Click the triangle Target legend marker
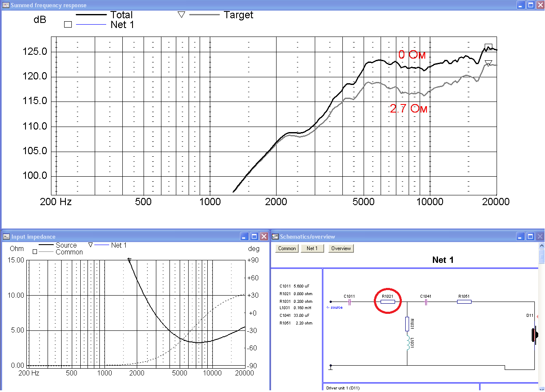The image size is (545, 392). (181, 15)
